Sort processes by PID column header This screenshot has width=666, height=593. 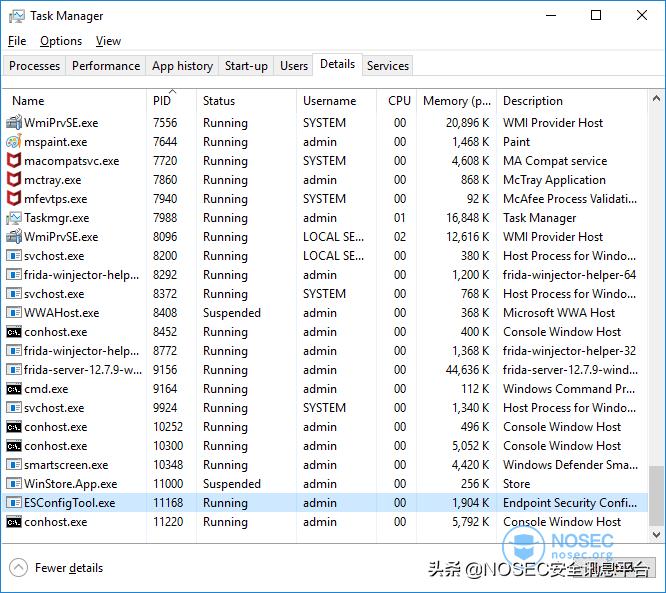pos(162,101)
